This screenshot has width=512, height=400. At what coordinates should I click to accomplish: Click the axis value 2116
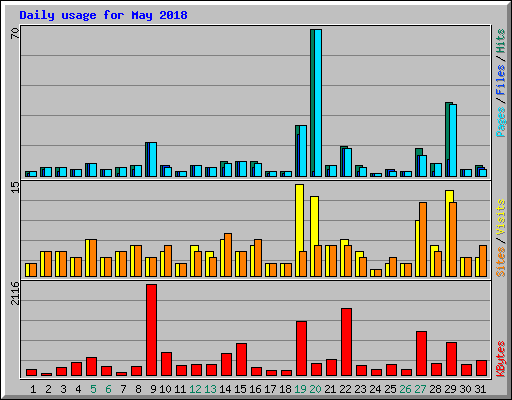point(15,293)
